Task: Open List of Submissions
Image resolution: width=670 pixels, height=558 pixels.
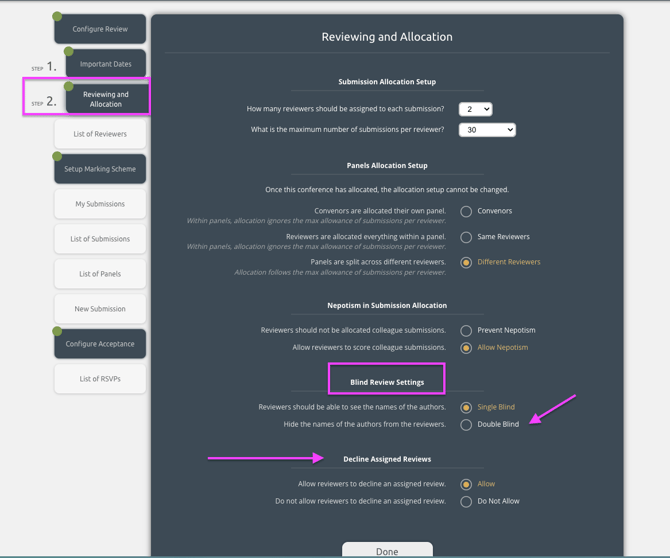Action: click(100, 239)
